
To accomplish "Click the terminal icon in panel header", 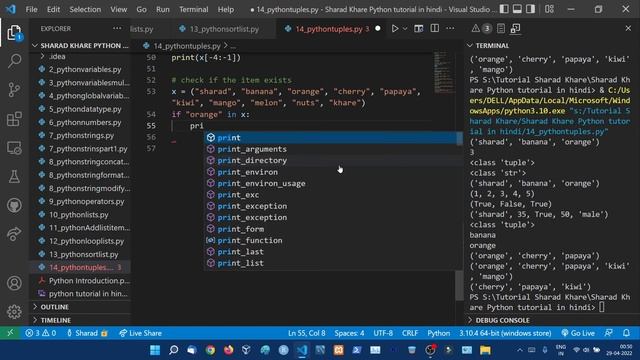I will tap(515, 28).
